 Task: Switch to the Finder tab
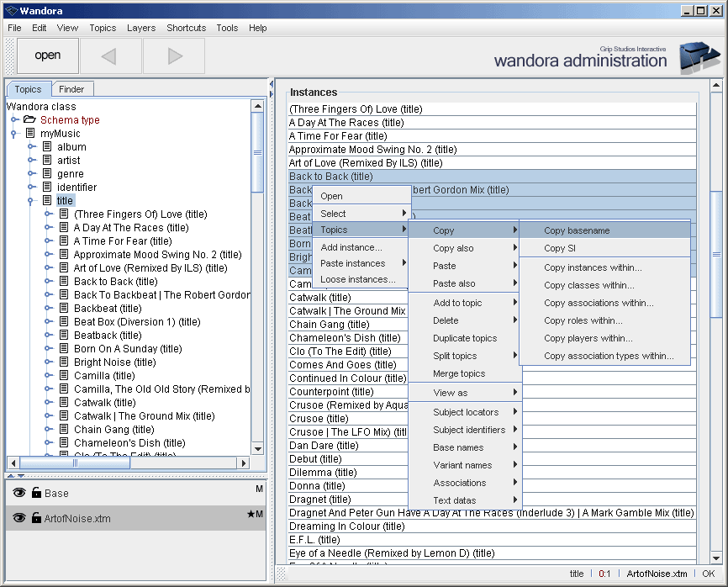coord(72,88)
